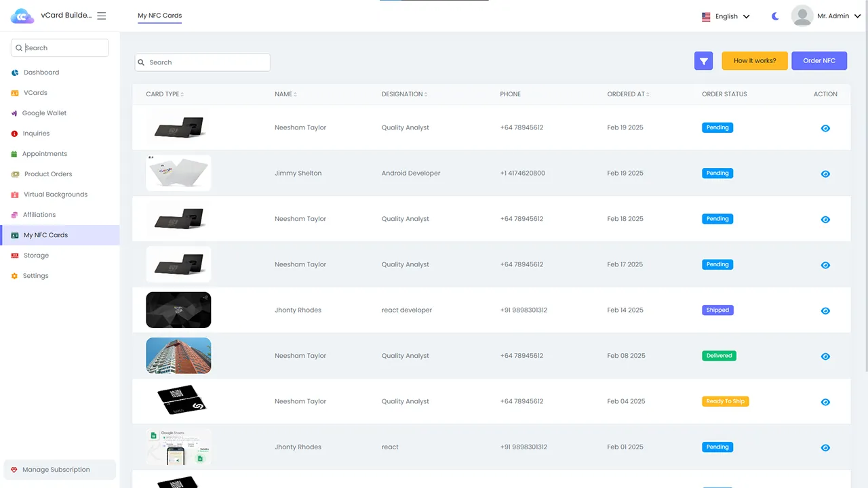
Task: Click the page vertical scrollbar
Action: [x=866, y=203]
